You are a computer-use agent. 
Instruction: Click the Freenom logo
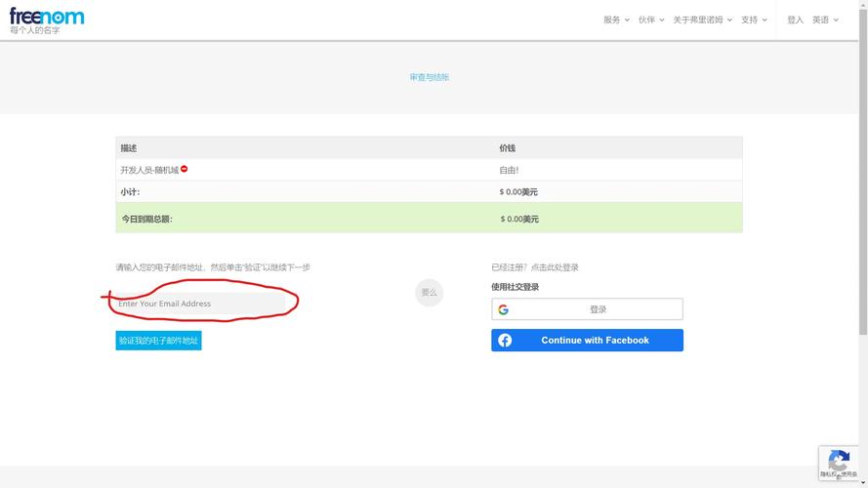tap(46, 18)
